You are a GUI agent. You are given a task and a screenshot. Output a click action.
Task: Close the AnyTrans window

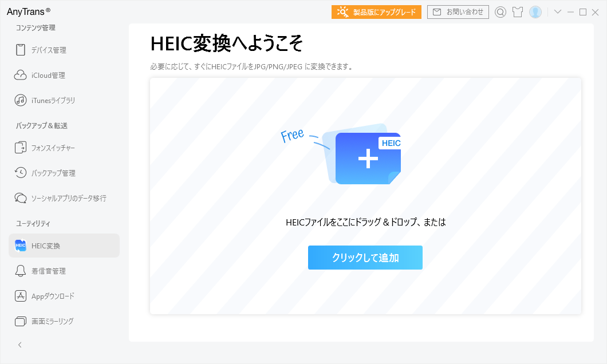coord(596,13)
